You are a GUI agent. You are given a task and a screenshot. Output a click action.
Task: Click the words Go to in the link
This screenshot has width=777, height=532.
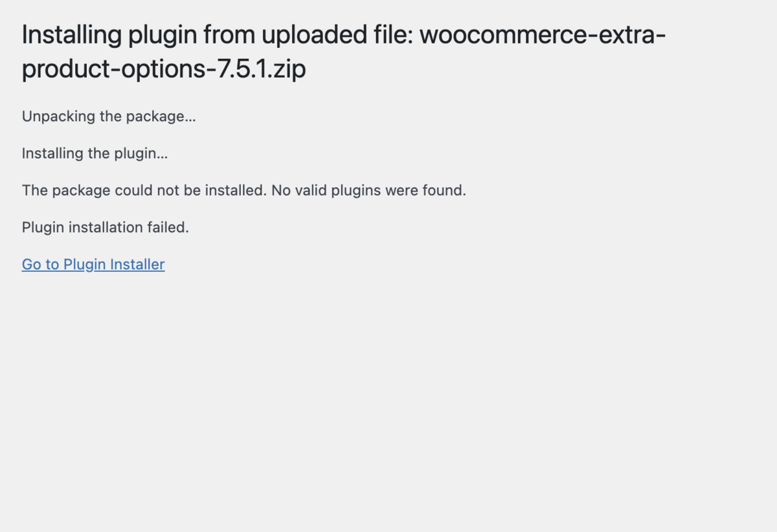[x=40, y=264]
